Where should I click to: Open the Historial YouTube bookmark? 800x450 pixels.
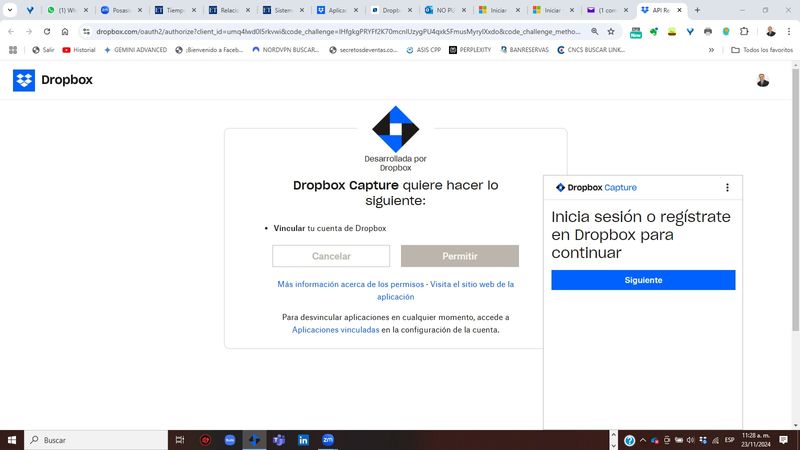pyautogui.click(x=79, y=50)
